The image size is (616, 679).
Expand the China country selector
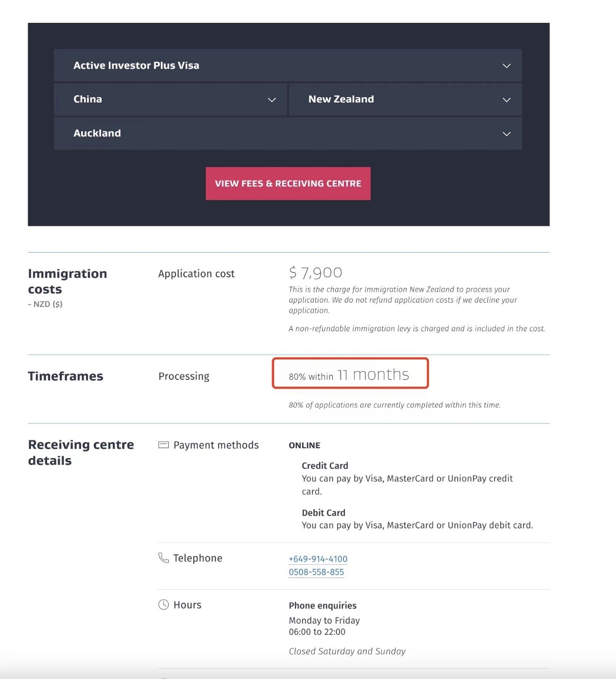pos(171,100)
